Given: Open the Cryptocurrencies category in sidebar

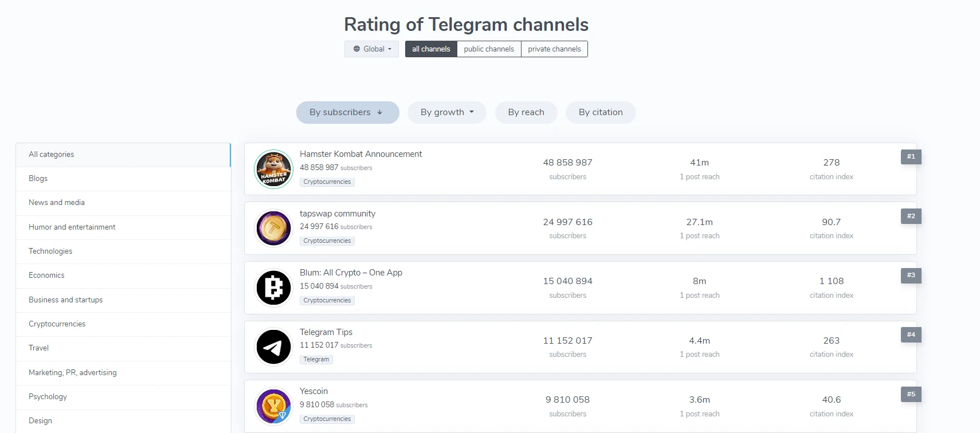Looking at the screenshot, I should tap(57, 324).
